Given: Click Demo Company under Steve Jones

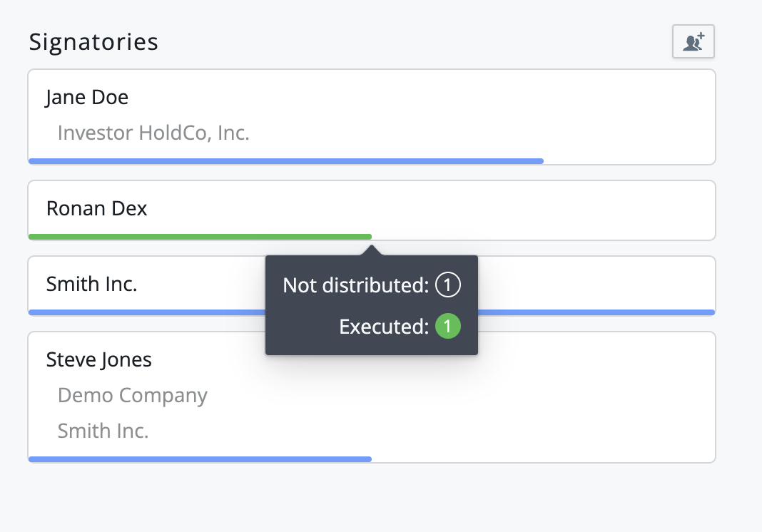Looking at the screenshot, I should point(133,395).
